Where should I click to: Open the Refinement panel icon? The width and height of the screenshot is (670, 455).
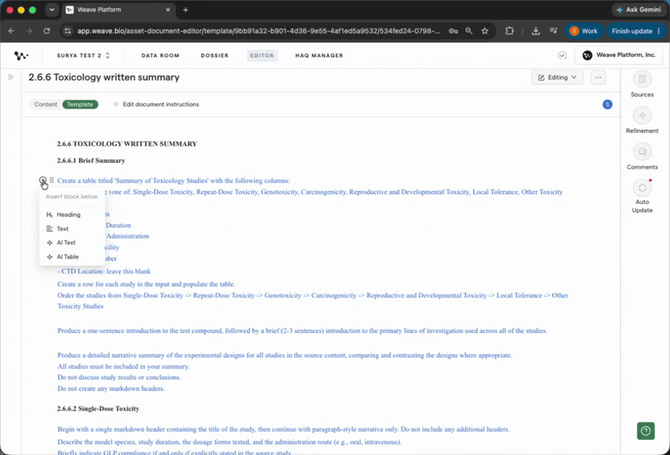tap(642, 115)
